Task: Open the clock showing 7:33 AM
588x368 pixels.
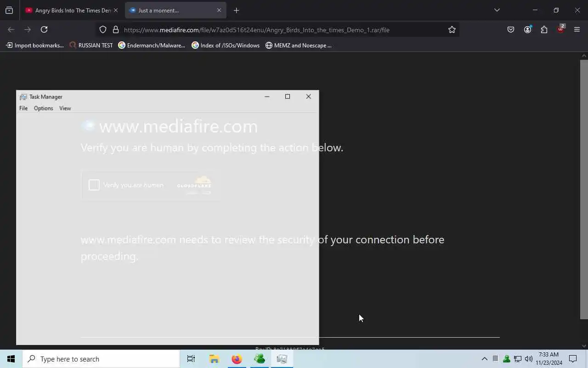Action: (x=549, y=359)
